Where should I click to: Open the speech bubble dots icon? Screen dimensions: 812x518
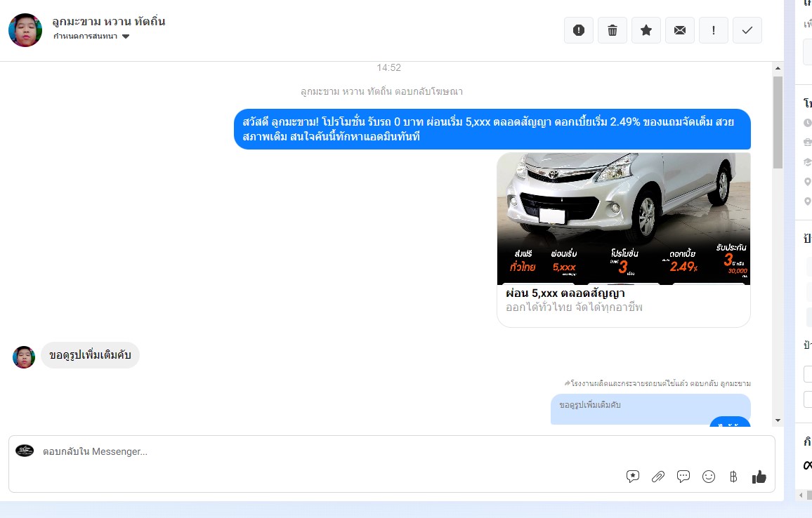[x=683, y=477]
